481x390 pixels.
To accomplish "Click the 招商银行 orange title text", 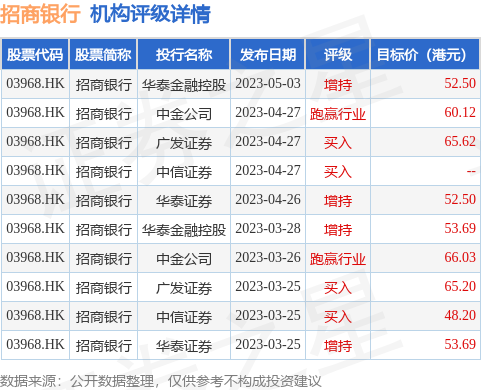I will [40, 14].
